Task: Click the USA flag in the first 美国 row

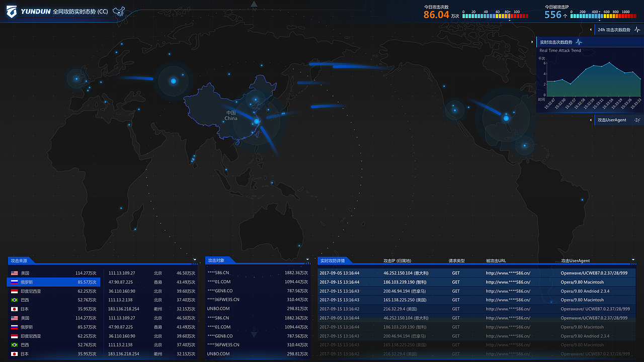Action: (14, 273)
